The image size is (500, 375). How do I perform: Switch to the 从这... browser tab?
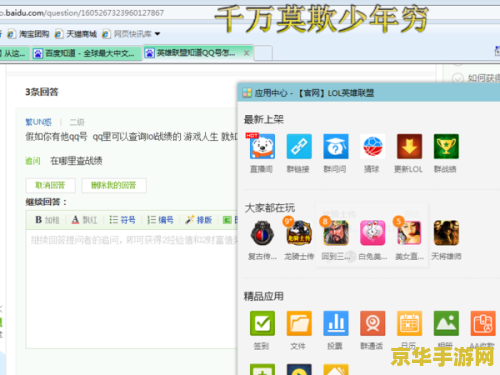click(x=14, y=53)
